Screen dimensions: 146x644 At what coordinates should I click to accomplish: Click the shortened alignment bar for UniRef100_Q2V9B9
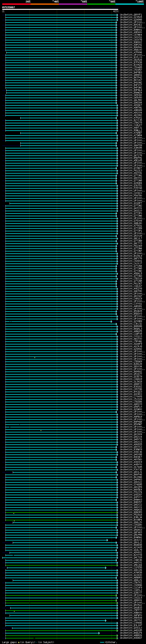tap(59, 321)
